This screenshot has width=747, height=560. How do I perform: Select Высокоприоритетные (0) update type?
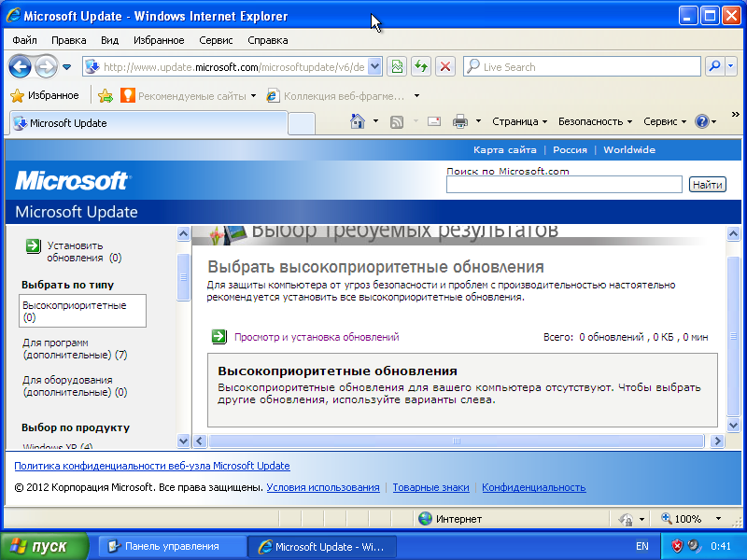click(82, 311)
